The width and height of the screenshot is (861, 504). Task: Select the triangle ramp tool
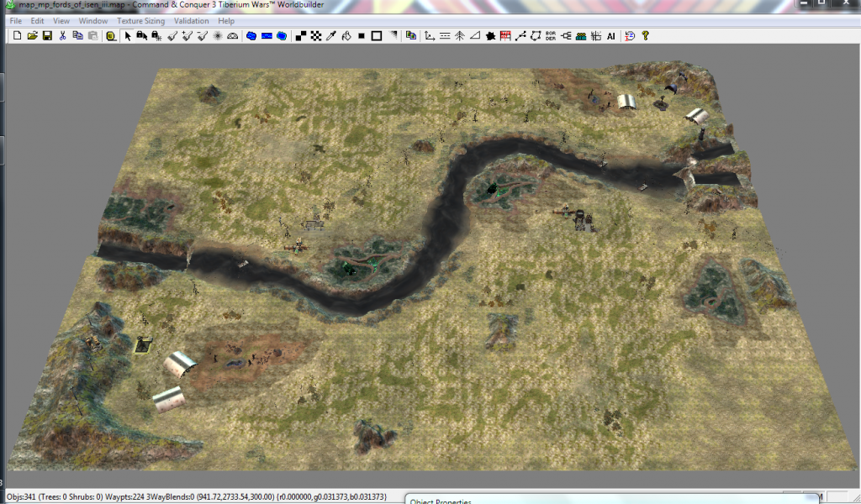[x=476, y=36]
